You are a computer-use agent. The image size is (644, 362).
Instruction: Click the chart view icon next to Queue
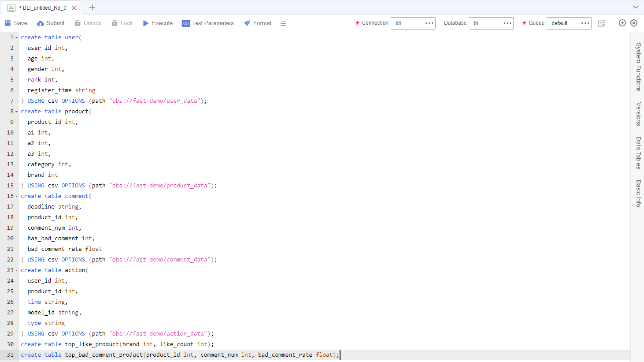tap(602, 23)
